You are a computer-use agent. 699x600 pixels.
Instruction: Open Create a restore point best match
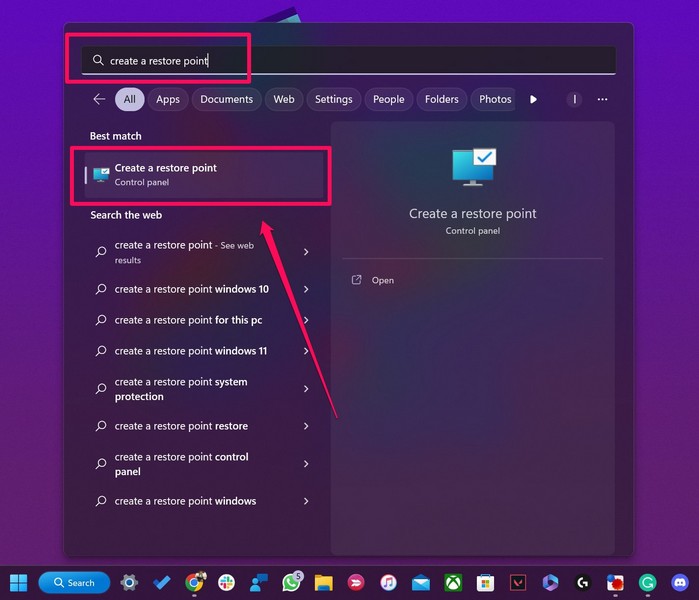tap(204, 175)
